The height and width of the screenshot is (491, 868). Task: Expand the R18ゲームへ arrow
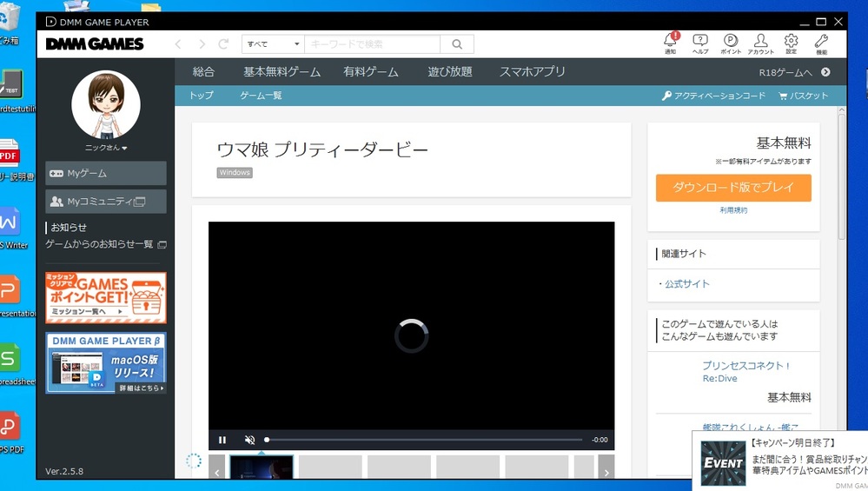point(825,72)
